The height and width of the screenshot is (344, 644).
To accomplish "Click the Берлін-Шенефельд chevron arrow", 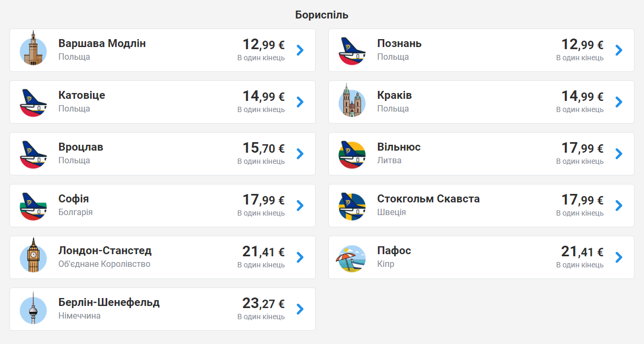I will [x=300, y=309].
